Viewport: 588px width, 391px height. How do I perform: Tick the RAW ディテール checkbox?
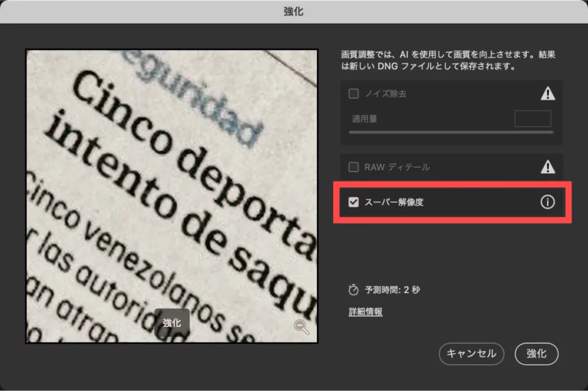tap(354, 167)
